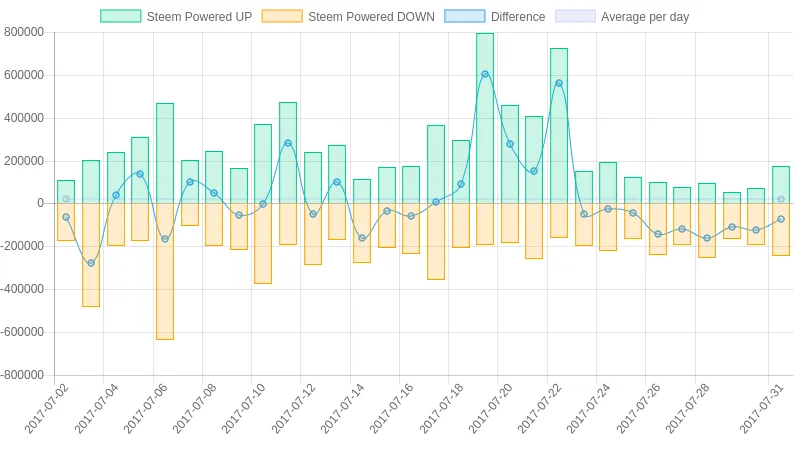Hide the Average per day series
This screenshot has width=800, height=450.
[645, 17]
